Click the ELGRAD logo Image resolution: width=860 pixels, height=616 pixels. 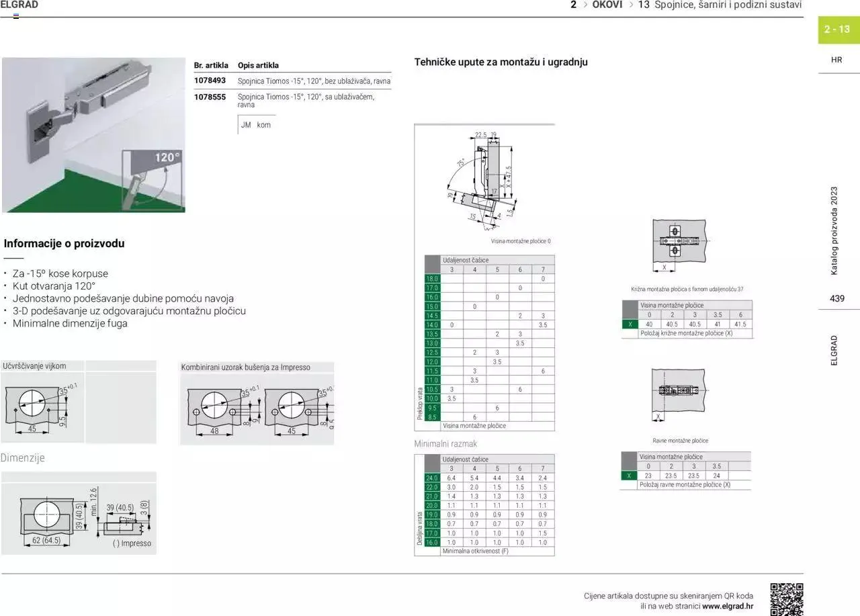[20, 5]
